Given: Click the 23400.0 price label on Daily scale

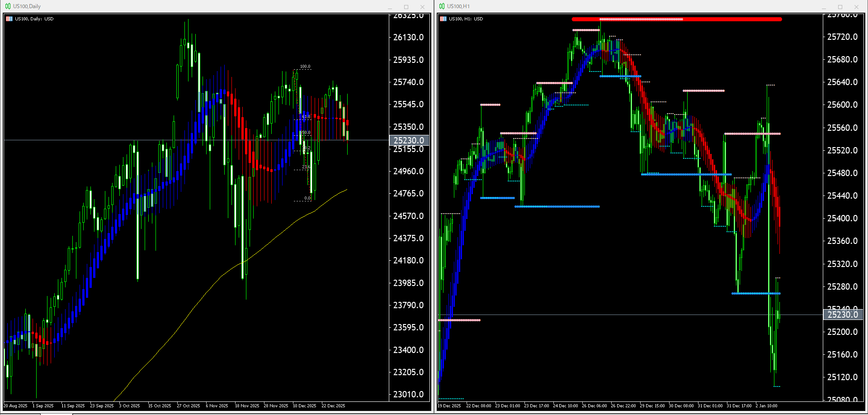Looking at the screenshot, I should [x=408, y=350].
